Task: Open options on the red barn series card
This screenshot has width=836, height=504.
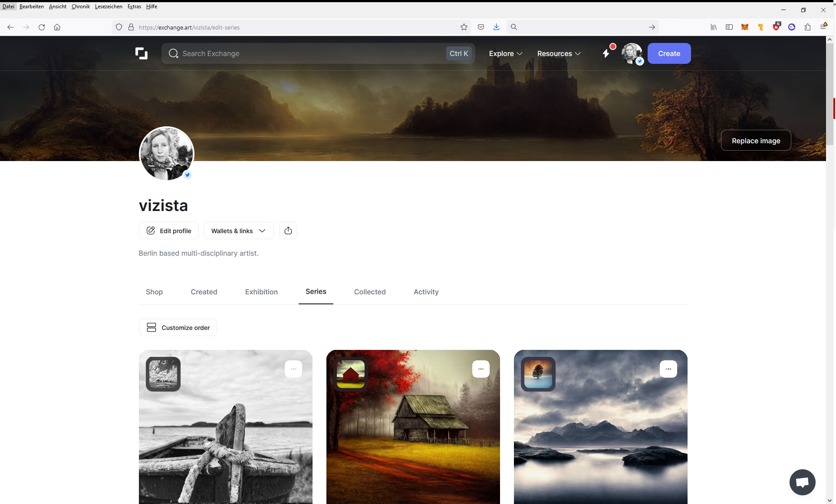Action: [x=481, y=369]
